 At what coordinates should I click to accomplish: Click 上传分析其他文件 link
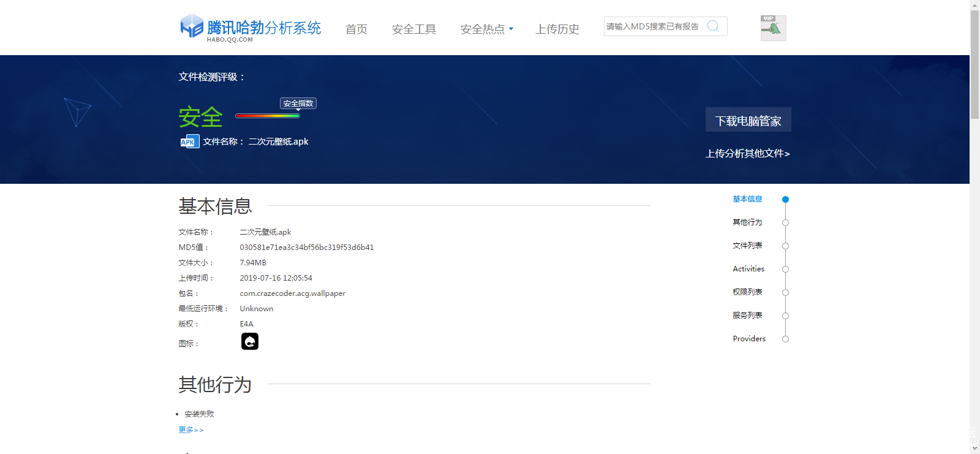pos(747,154)
